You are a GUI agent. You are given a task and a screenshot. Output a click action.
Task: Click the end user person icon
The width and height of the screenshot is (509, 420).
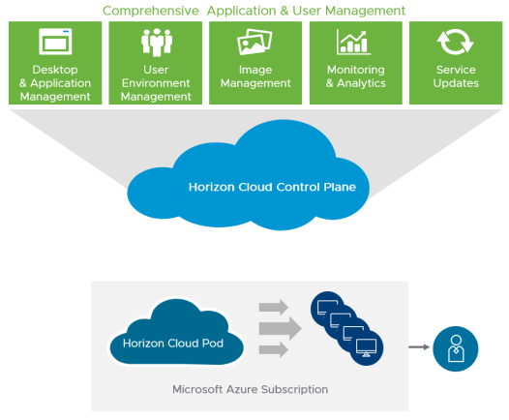[x=456, y=348]
